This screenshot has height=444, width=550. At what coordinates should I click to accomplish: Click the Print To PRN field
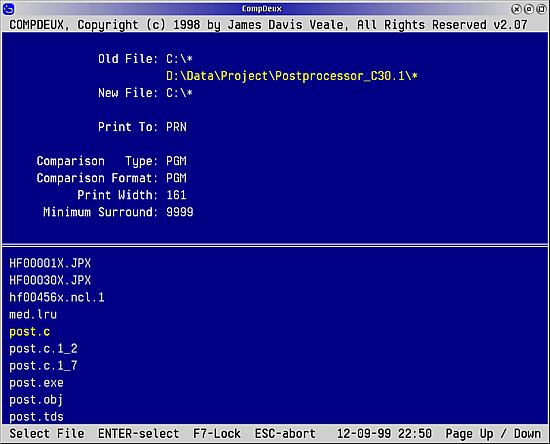click(176, 127)
